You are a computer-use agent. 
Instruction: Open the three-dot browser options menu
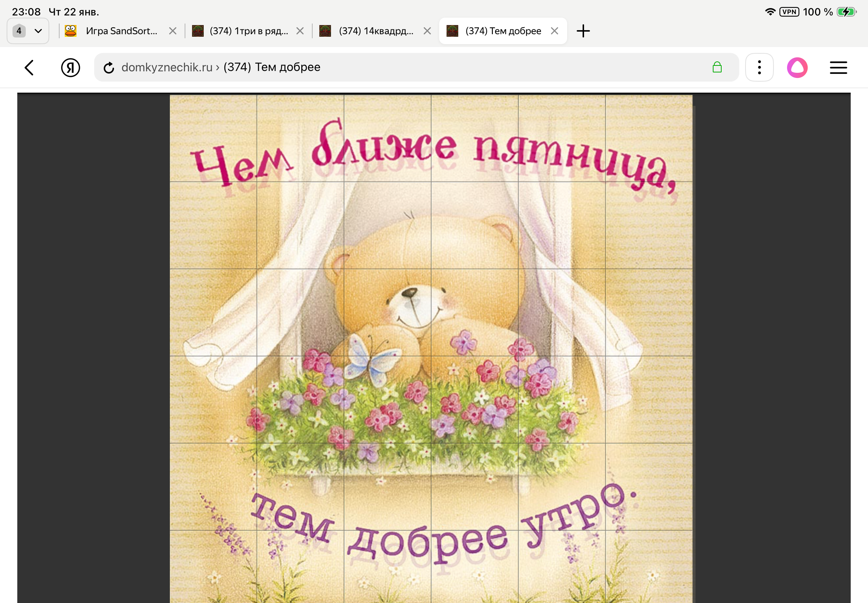click(759, 67)
